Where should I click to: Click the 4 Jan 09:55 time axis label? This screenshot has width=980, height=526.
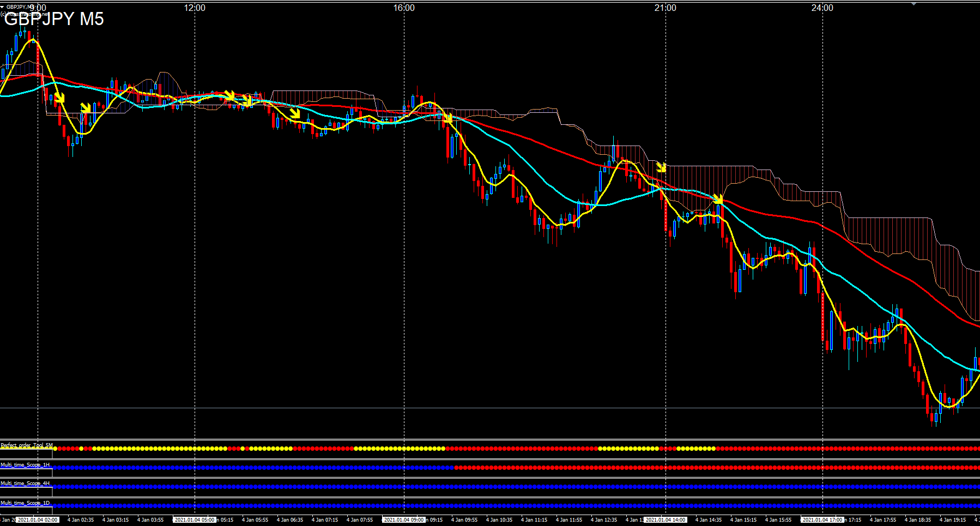464,520
